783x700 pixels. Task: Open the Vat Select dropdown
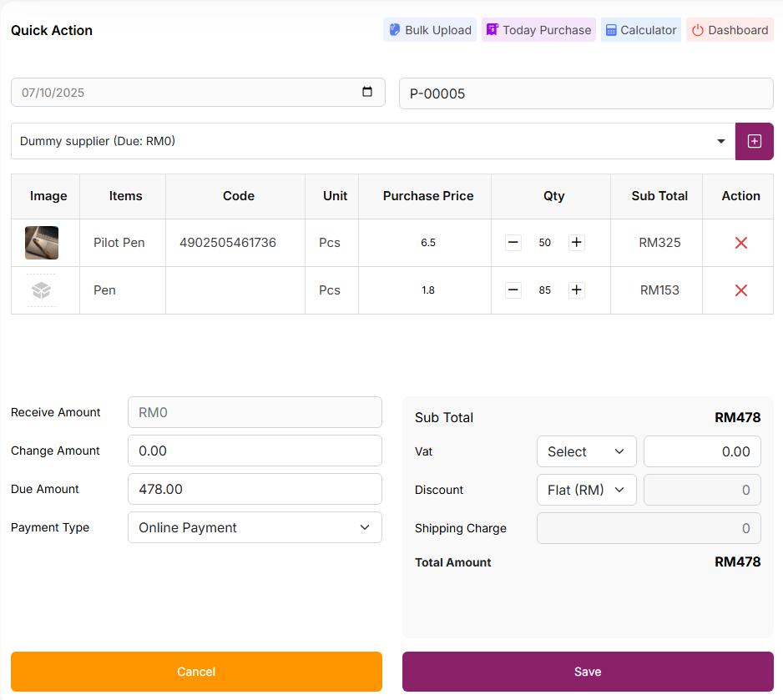(x=586, y=451)
